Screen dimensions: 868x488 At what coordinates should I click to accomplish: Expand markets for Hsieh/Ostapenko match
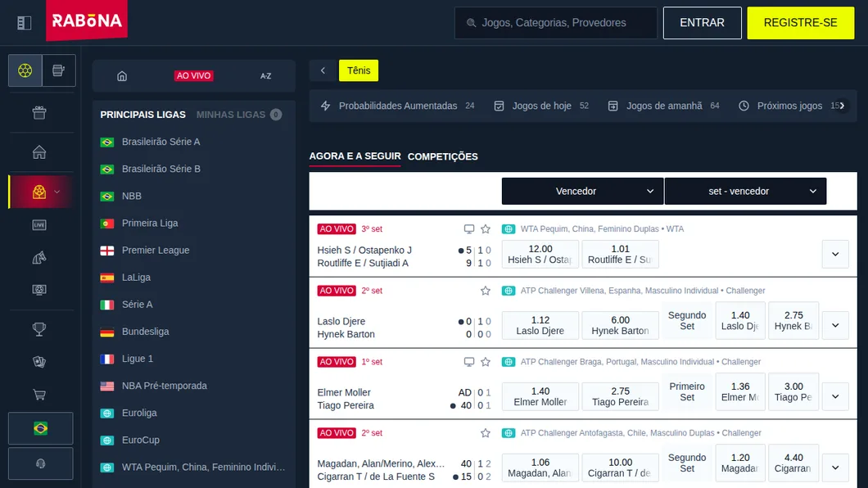(835, 255)
